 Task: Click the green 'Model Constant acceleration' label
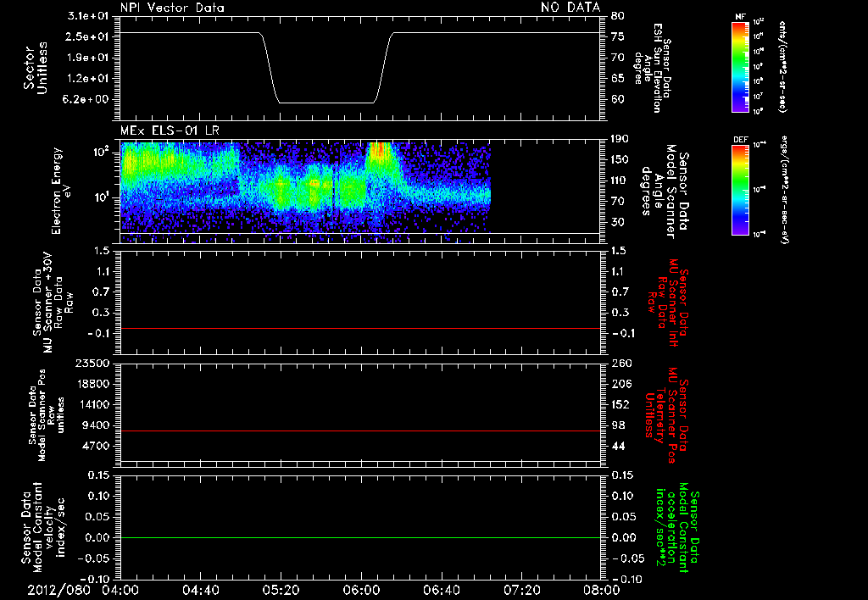coord(677,528)
